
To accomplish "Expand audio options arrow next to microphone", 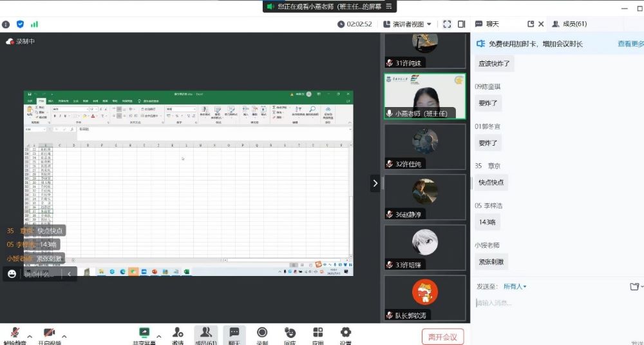I will [x=29, y=336].
